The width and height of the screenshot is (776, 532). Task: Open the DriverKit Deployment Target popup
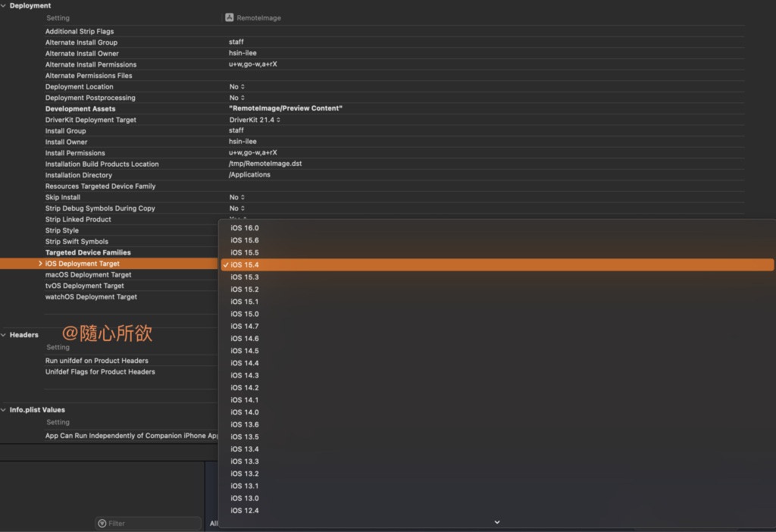click(x=255, y=120)
